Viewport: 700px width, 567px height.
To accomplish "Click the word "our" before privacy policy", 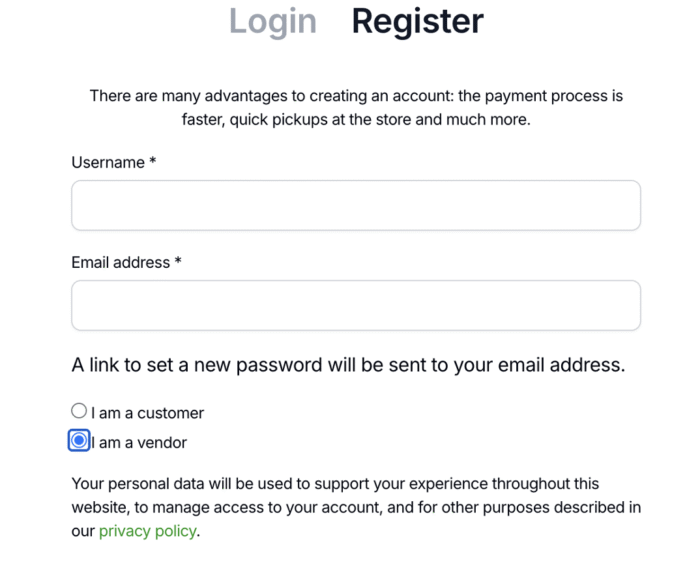I will 83,531.
